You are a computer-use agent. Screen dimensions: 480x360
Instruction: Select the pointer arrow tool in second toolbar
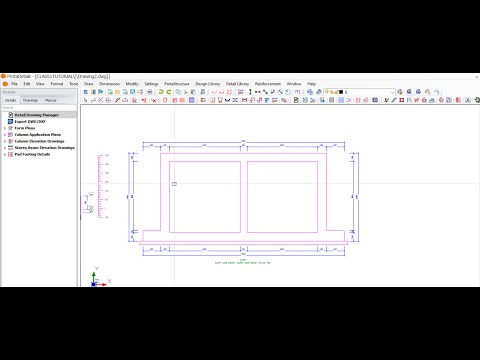click(x=86, y=100)
